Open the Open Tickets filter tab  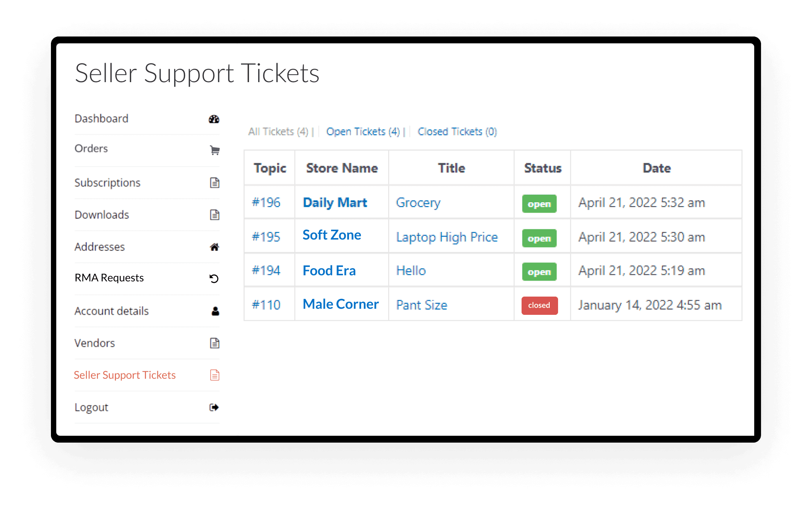tap(363, 132)
